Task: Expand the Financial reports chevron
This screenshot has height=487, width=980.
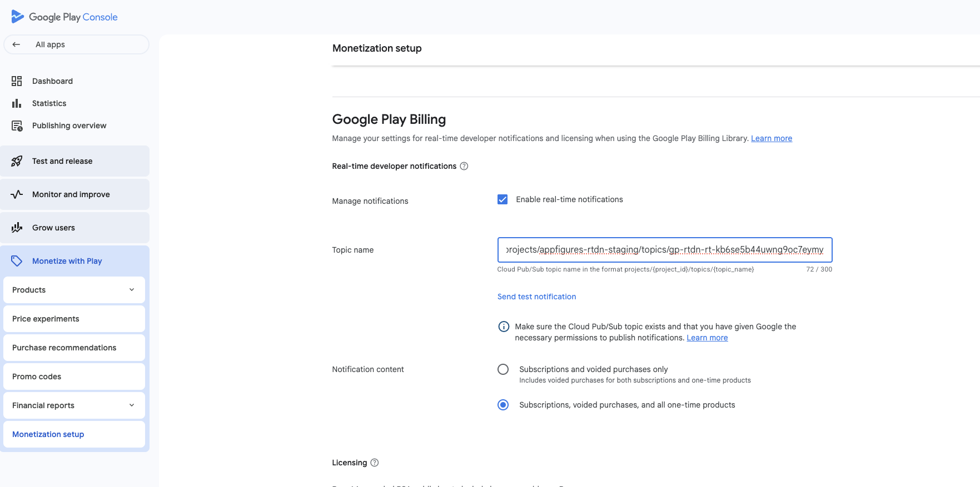Action: 132,405
